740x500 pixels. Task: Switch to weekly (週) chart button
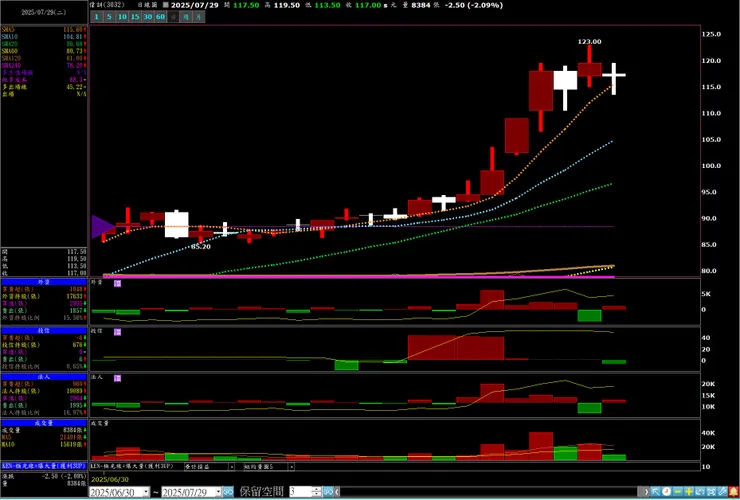tap(186, 17)
